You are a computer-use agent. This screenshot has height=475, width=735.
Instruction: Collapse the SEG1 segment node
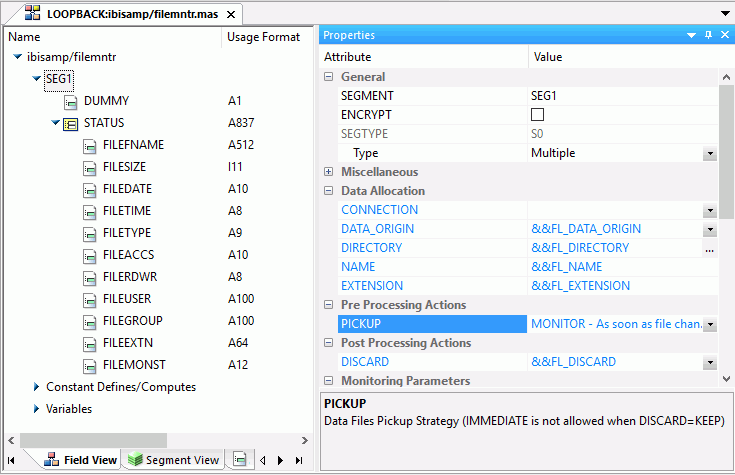pos(37,79)
